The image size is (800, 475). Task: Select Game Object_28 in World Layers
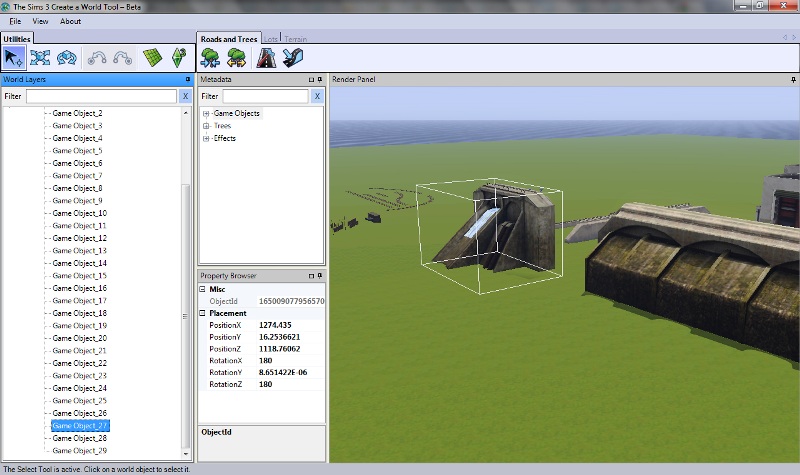click(x=80, y=438)
